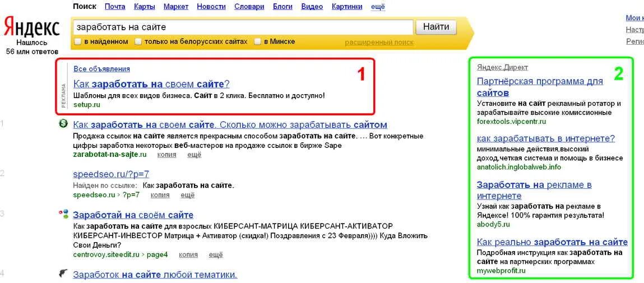
Task: Click the Найти search button
Action: pos(435,27)
